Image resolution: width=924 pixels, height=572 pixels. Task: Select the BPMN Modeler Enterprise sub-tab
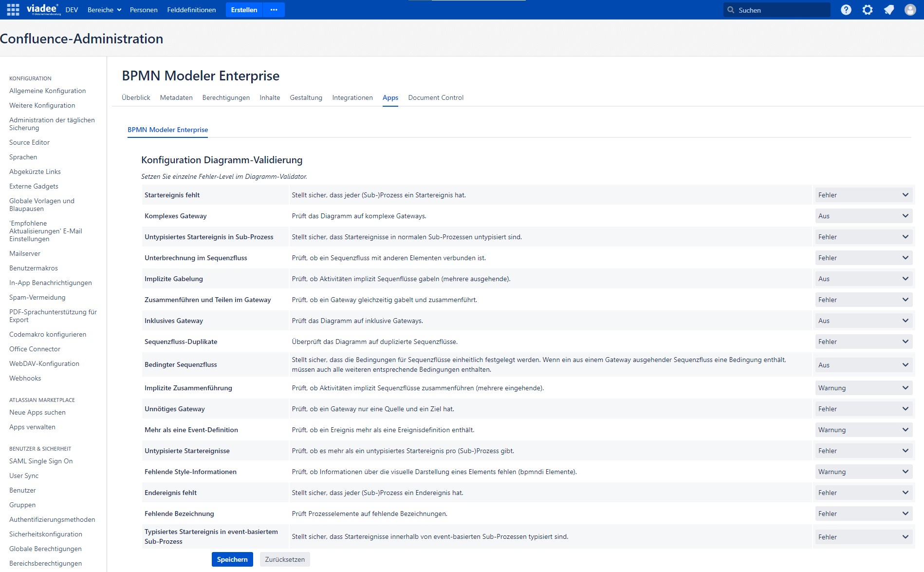click(x=167, y=130)
